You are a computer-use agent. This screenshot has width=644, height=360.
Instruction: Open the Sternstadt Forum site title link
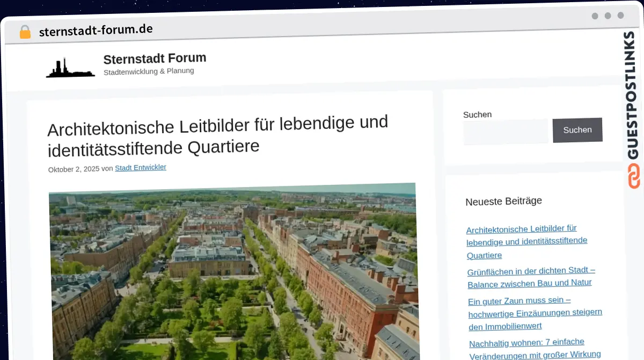point(155,59)
